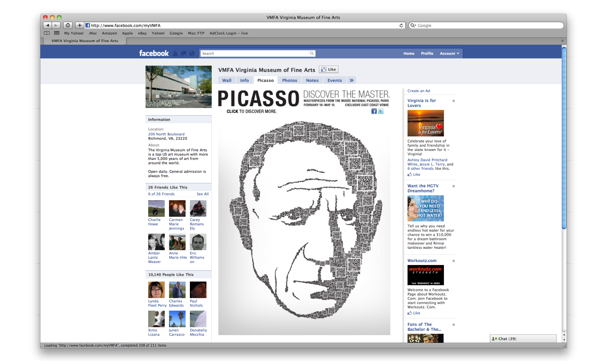Viewport: 607px width, 364px height.
Task: Open the eBay bookmark
Action: (x=142, y=33)
